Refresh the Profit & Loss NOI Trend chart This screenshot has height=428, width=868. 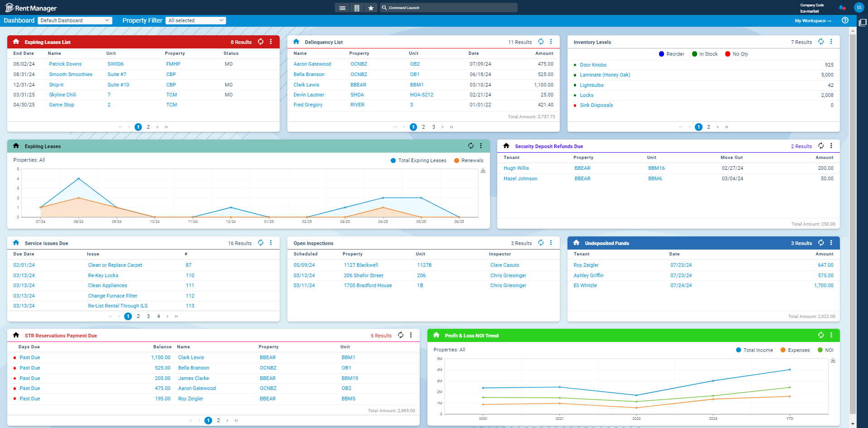(821, 335)
